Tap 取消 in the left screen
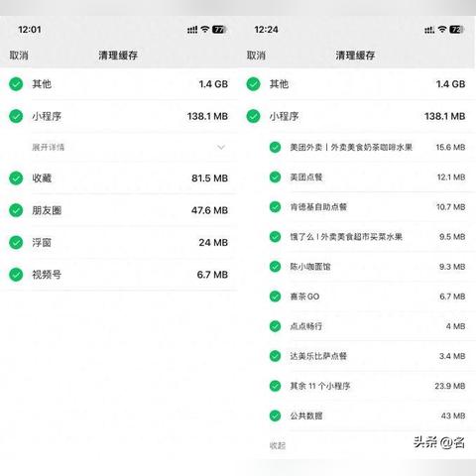476x476 pixels. (x=19, y=56)
